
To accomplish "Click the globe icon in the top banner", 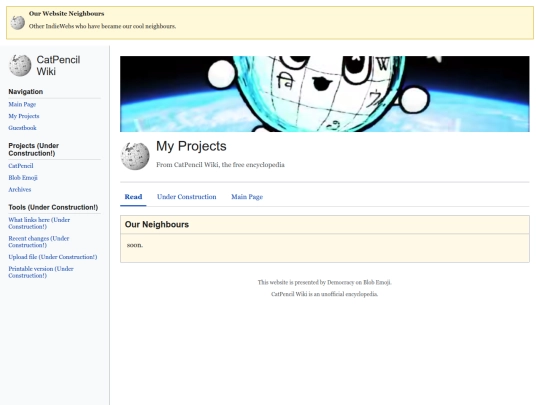I will pyautogui.click(x=18, y=23).
